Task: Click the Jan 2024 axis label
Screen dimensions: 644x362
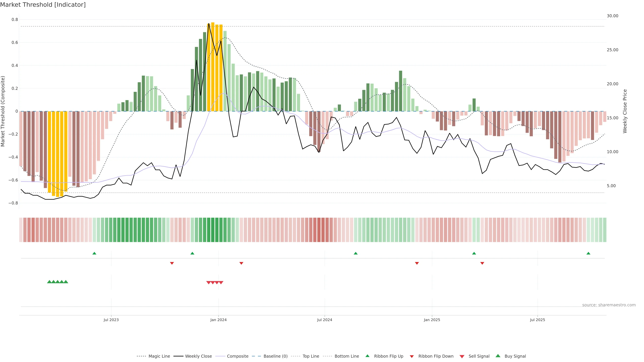Action: click(218, 320)
